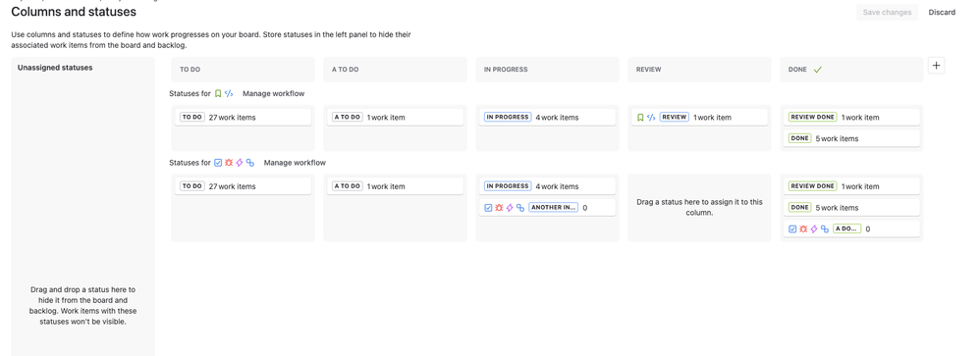Viewport: 980px width, 356px height.
Task: Click the green story bookmark icon beside first 'Statuses for'
Action: [x=218, y=94]
